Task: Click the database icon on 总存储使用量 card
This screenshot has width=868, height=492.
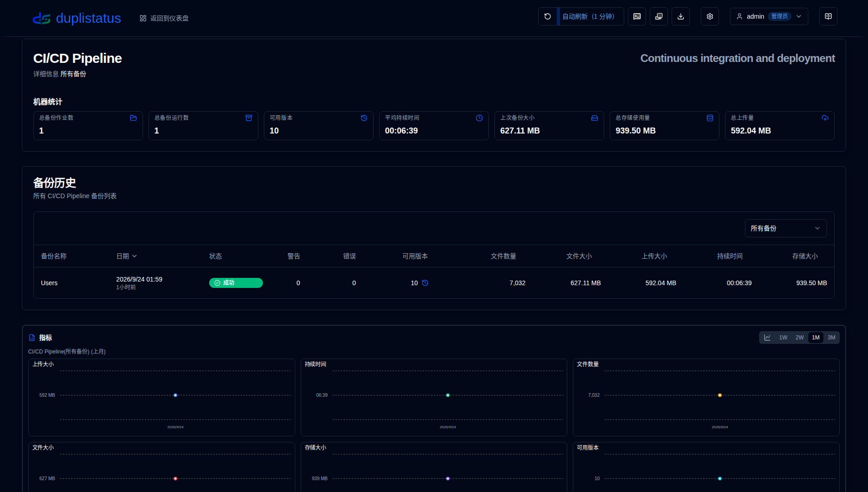Action: [x=710, y=118]
